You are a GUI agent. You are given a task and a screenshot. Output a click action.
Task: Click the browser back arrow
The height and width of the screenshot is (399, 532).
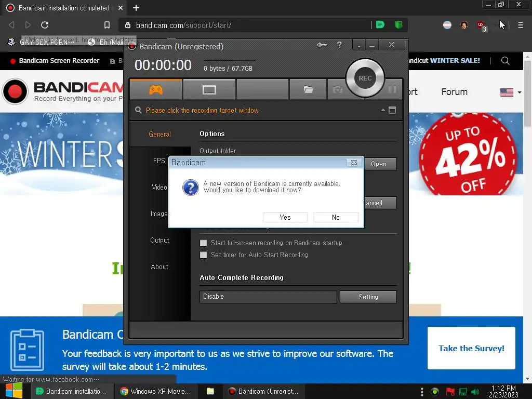pyautogui.click(x=11, y=25)
